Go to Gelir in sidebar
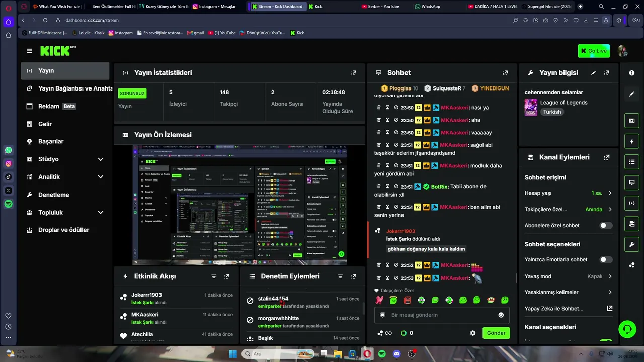Viewport: 644px width, 362px height. 65,124
